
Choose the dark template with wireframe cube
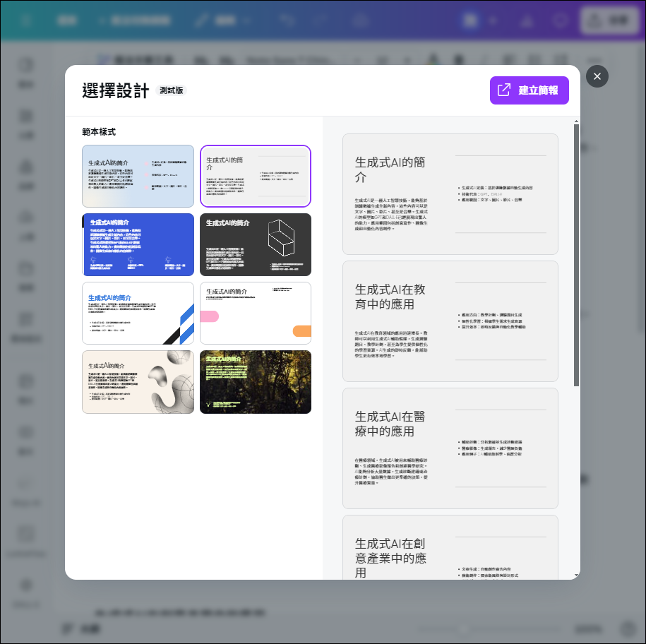tap(256, 244)
